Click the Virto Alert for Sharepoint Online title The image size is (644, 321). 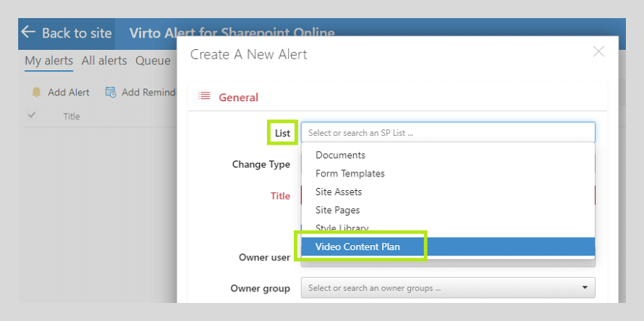(x=232, y=33)
